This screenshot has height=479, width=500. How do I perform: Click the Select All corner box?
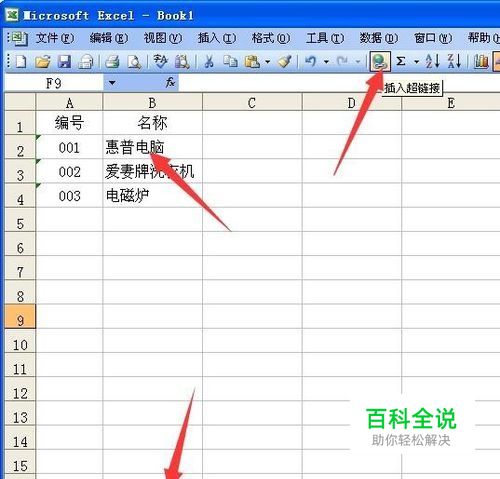click(20, 102)
